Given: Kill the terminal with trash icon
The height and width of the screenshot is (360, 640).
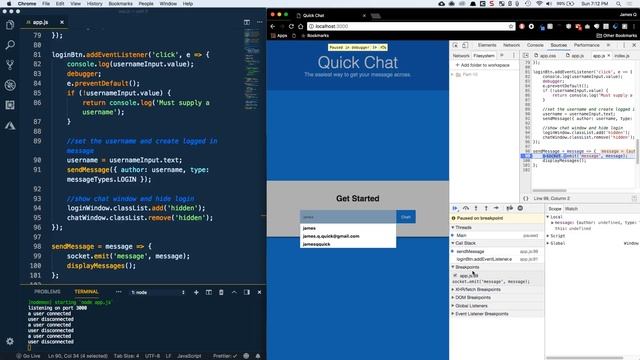Looking at the screenshot, I should point(221,292).
